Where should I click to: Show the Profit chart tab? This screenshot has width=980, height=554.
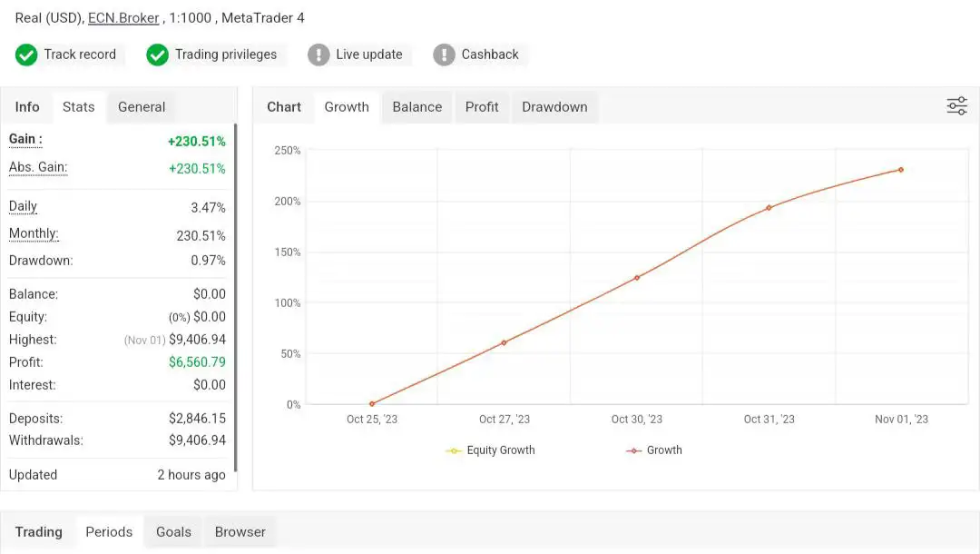click(x=482, y=107)
